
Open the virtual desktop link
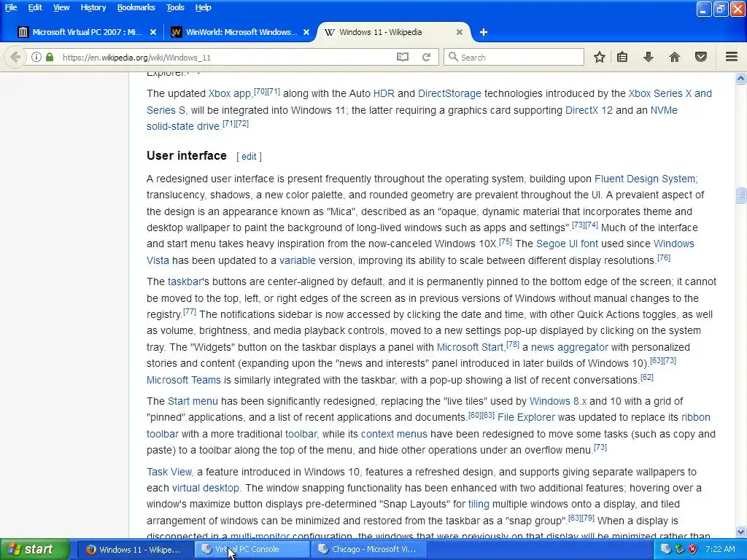pos(205,489)
